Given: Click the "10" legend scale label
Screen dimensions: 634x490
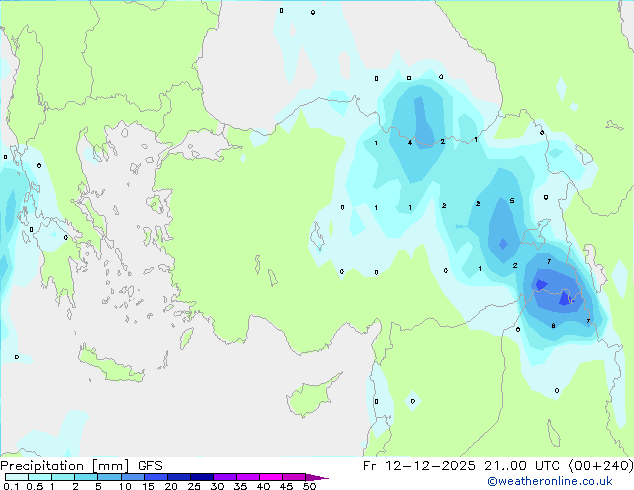Looking at the screenshot, I should pyautogui.click(x=125, y=486).
